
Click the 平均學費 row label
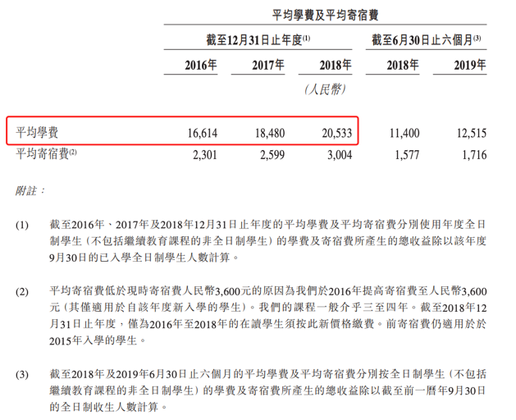(37, 133)
